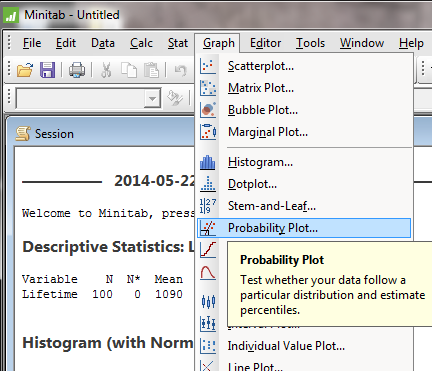
Task: Click the Session window scroll icon
Action: pyautogui.click(x=23, y=134)
